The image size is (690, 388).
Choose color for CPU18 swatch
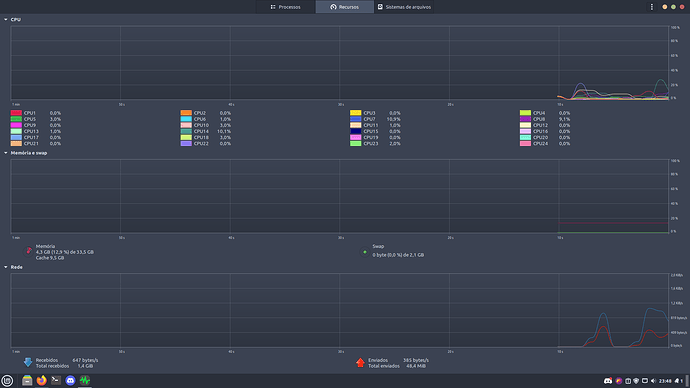[x=186, y=138]
